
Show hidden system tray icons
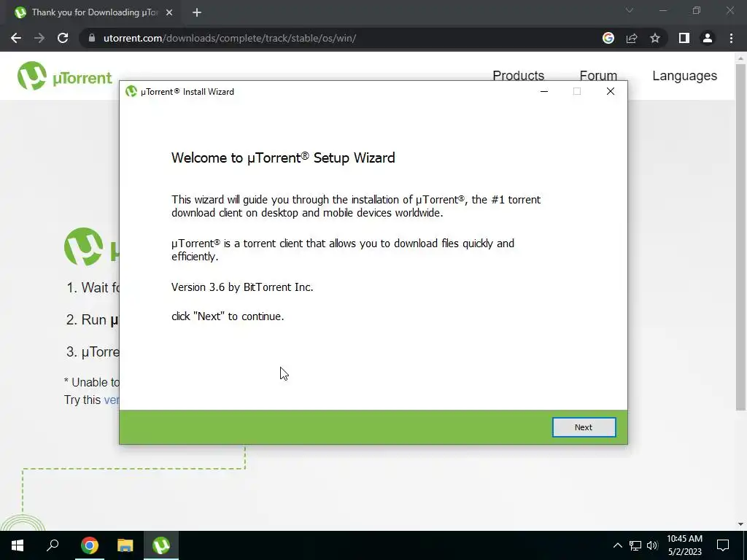point(617,545)
